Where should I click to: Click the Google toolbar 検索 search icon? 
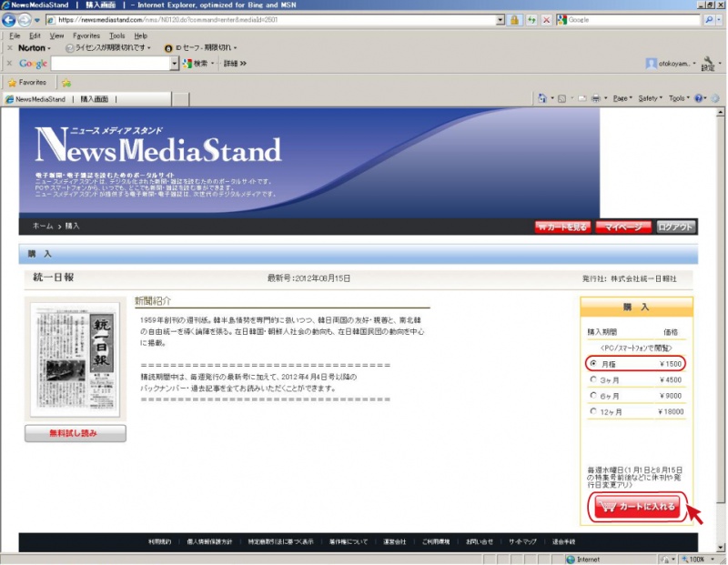(187, 64)
